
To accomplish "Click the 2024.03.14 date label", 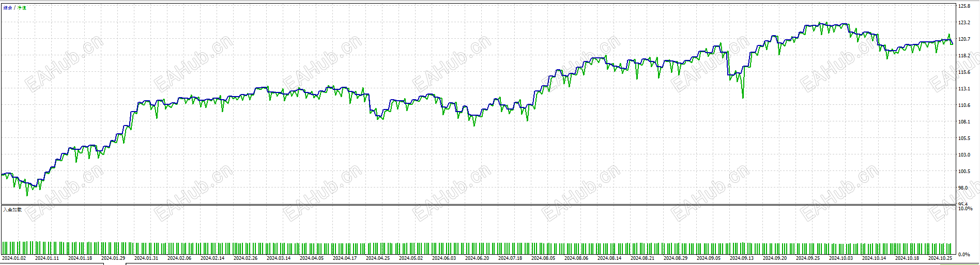I will [x=279, y=258].
